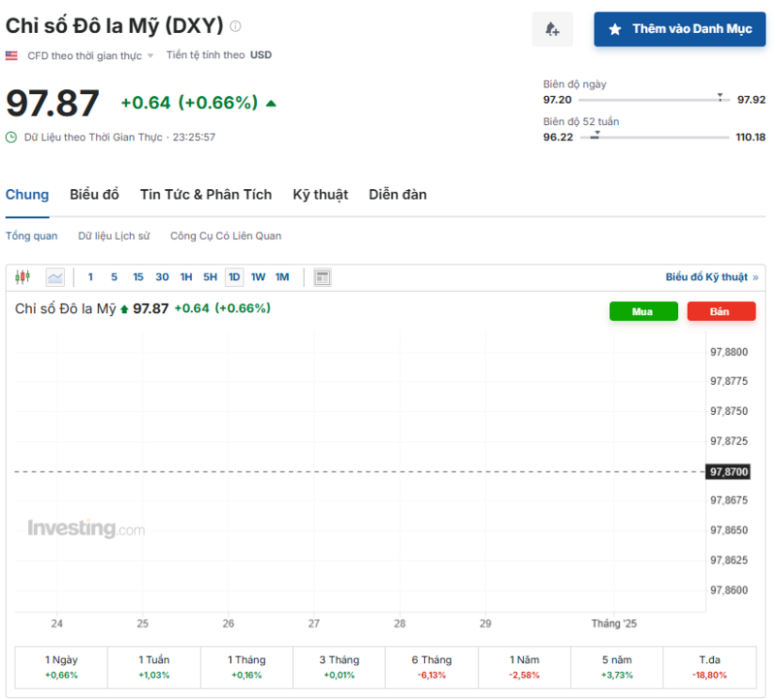The width and height of the screenshot is (776, 700).
Task: Select the 6 Tháng performance cell
Action: click(x=431, y=667)
